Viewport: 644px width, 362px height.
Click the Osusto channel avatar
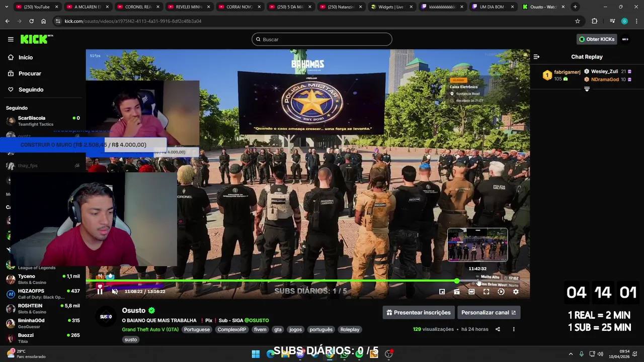106,316
